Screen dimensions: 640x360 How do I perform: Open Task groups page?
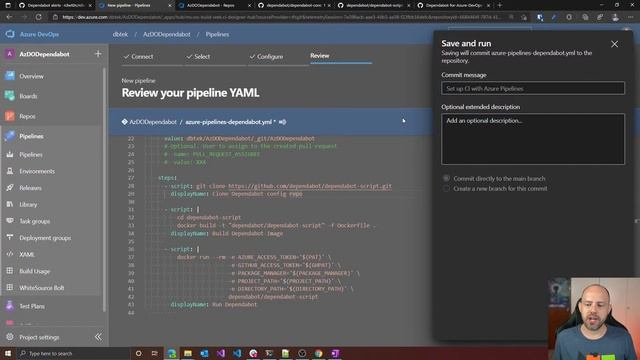click(34, 221)
